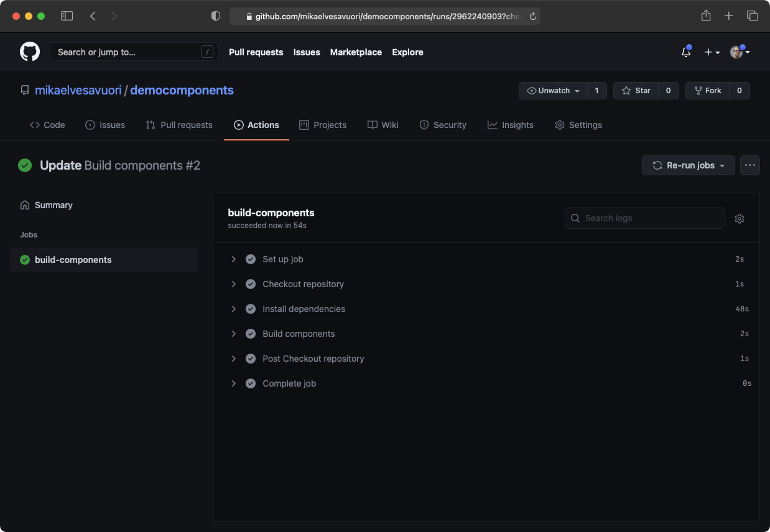Click the green success check beside Update

click(x=25, y=165)
